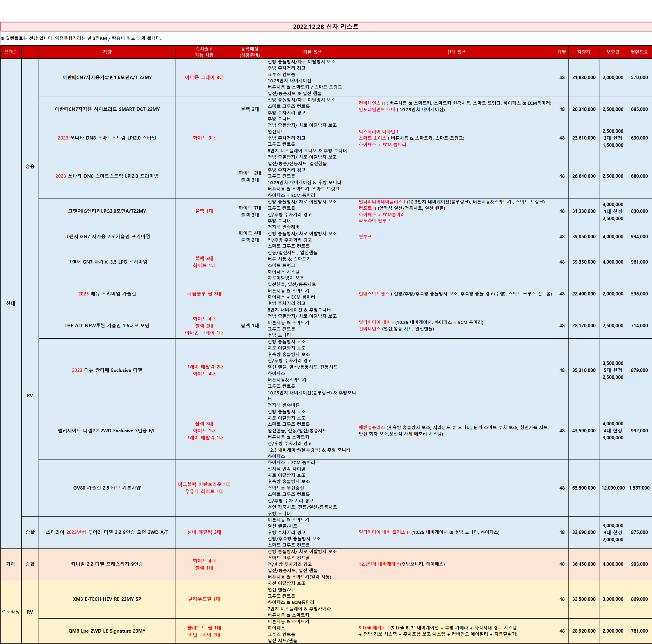Click the monthly rent '685,000'
Image resolution: width=652 pixels, height=644 pixels.
point(639,109)
